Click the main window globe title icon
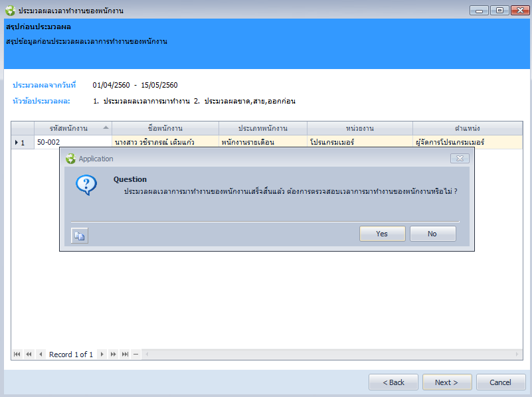 (x=10, y=11)
